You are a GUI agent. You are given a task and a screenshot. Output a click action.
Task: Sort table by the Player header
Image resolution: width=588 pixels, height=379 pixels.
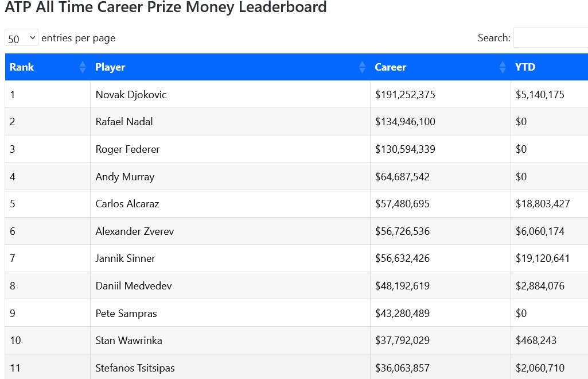pos(110,67)
